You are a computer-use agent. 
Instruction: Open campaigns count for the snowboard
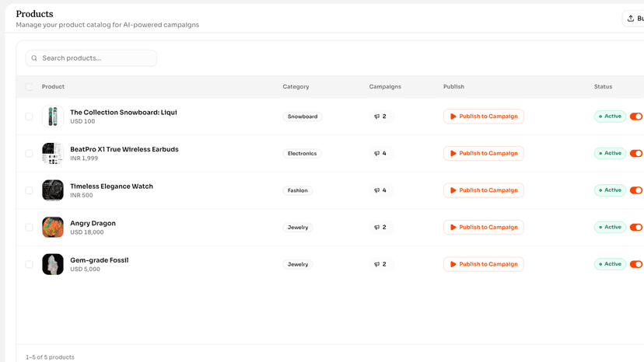point(381,117)
